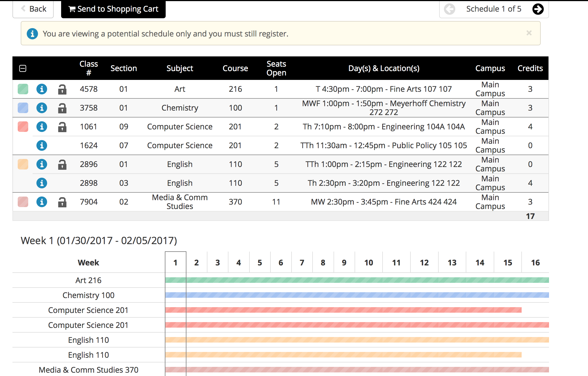Send schedule to Shopping Cart

113,9
